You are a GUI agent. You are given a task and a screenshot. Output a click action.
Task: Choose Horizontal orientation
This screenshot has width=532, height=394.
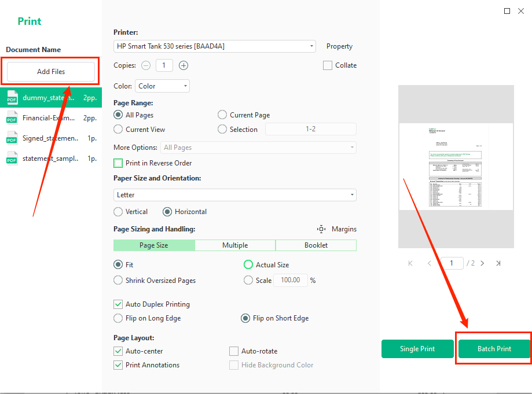[x=167, y=212]
